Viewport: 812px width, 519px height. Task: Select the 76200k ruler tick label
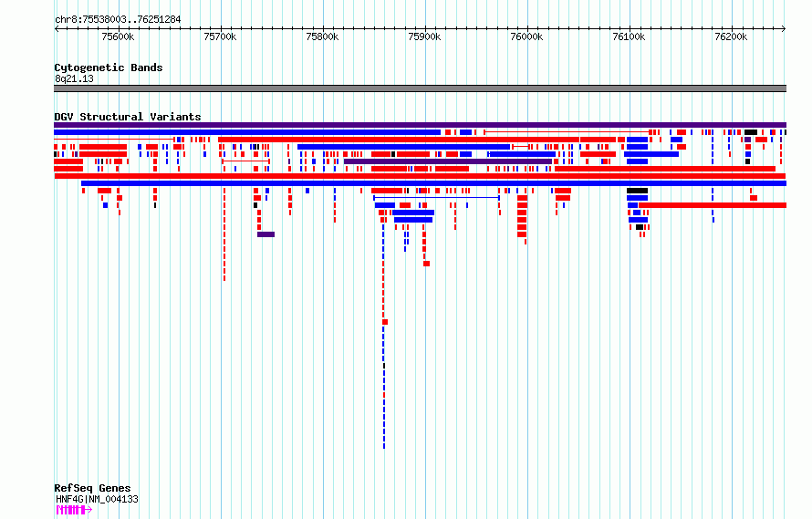tap(730, 36)
